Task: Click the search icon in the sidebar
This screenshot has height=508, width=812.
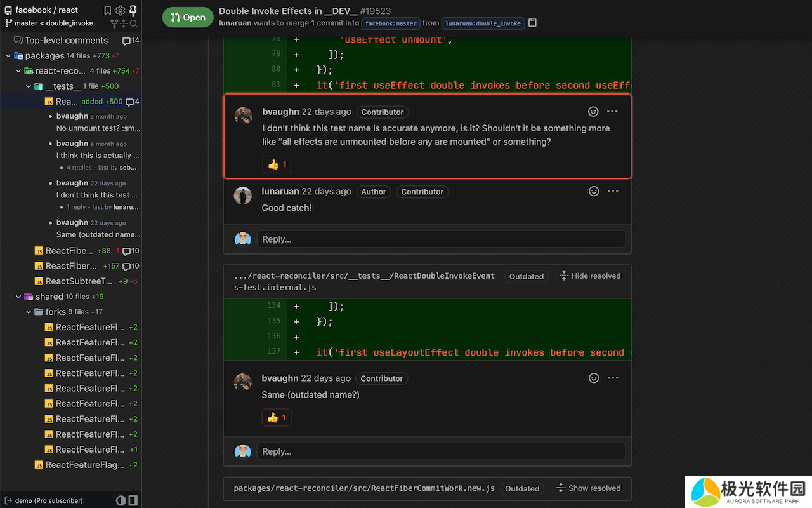Action: (134, 23)
